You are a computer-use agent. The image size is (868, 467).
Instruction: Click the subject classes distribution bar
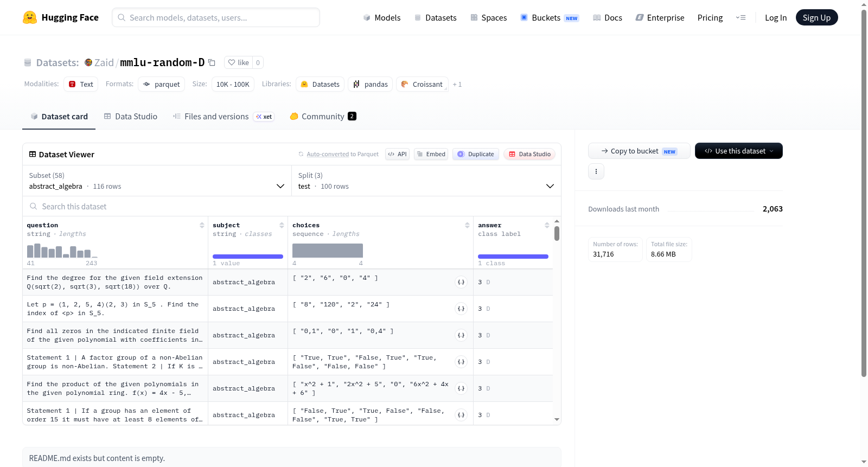click(x=248, y=257)
